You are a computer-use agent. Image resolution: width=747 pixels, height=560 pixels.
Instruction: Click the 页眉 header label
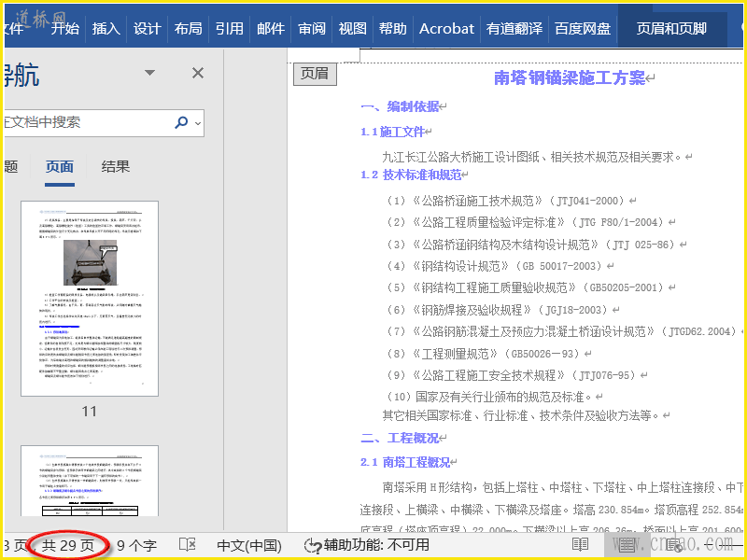pos(315,74)
